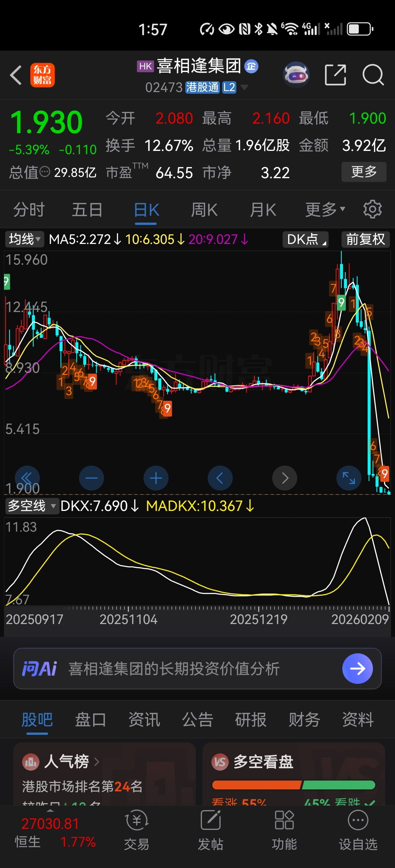Open the 研报 tab

click(x=250, y=720)
